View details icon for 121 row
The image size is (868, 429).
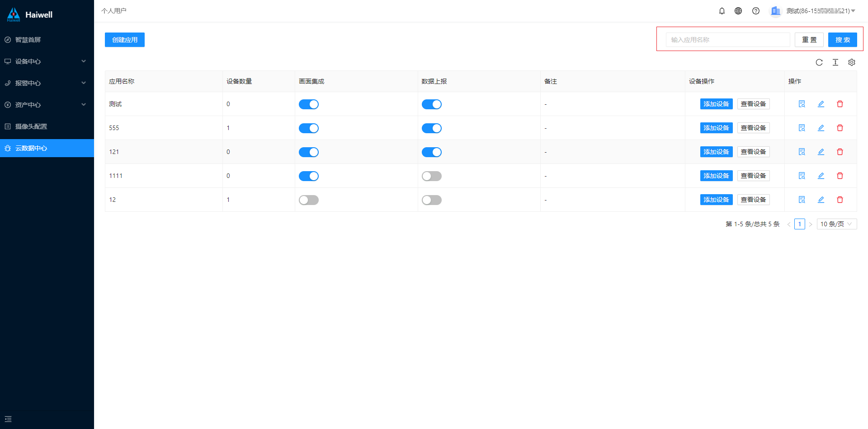pyautogui.click(x=802, y=152)
